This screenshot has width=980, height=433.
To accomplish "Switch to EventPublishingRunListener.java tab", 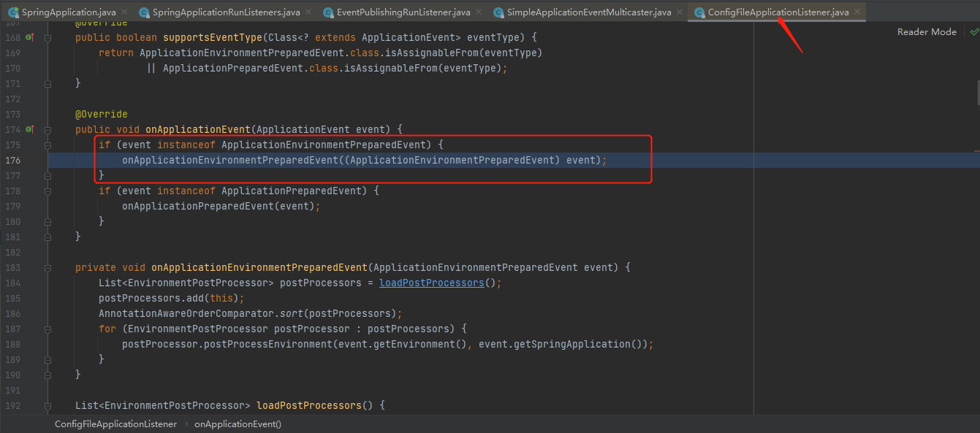I will tap(403, 12).
